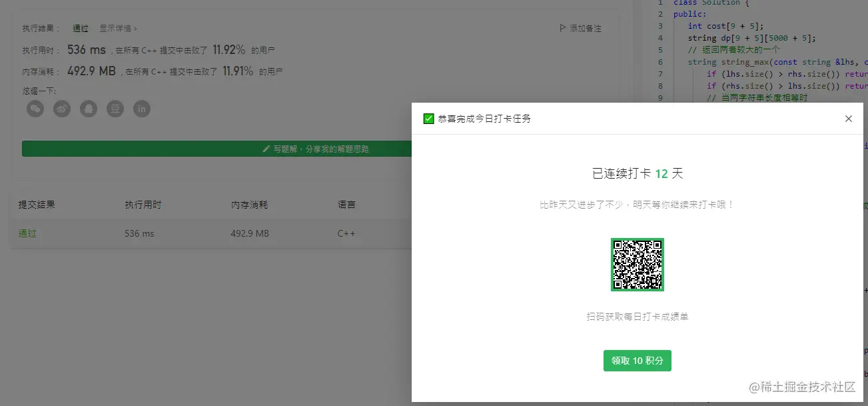The image size is (868, 406).
Task: Click the green checkmark in dialog title
Action: (428, 119)
